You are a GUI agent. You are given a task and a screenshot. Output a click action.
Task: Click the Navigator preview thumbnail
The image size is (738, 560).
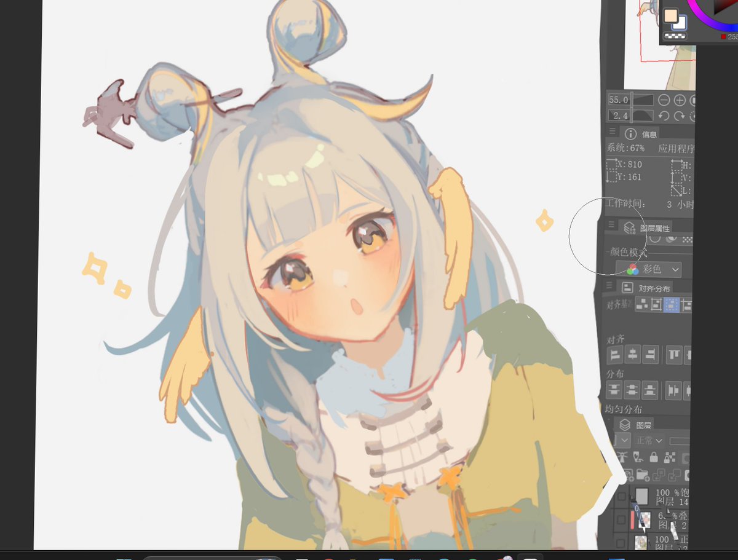tap(661, 44)
